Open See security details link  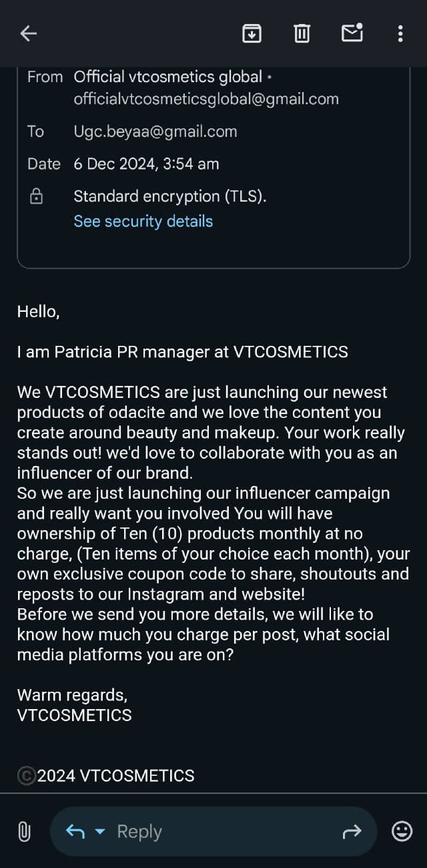point(143,221)
